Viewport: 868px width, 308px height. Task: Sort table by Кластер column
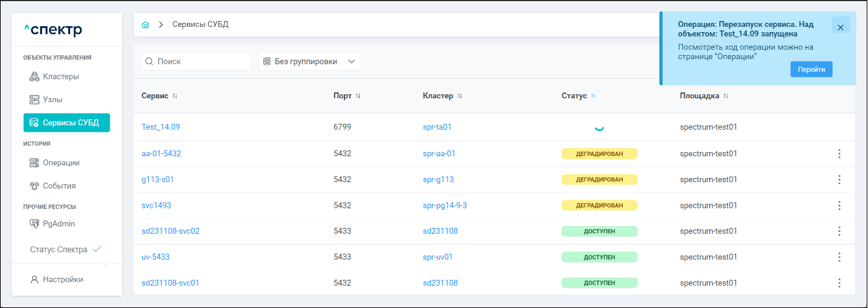(460, 96)
